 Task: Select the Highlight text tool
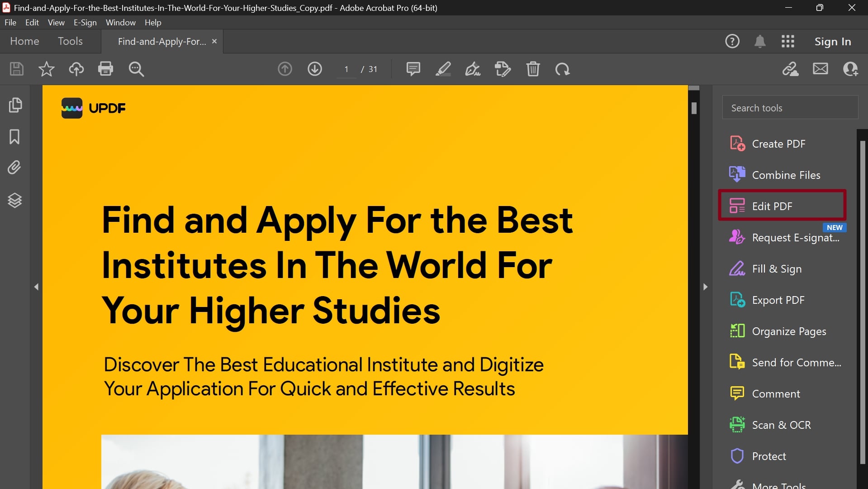click(443, 69)
